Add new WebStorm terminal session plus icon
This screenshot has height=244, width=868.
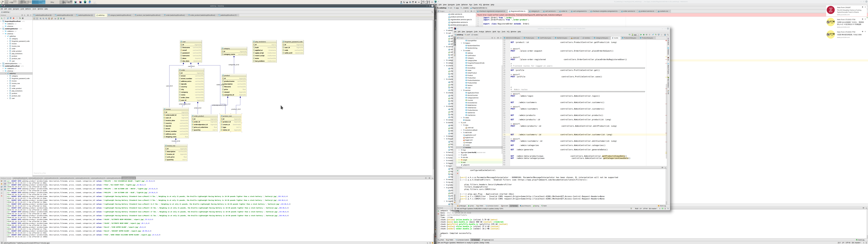[438, 211]
